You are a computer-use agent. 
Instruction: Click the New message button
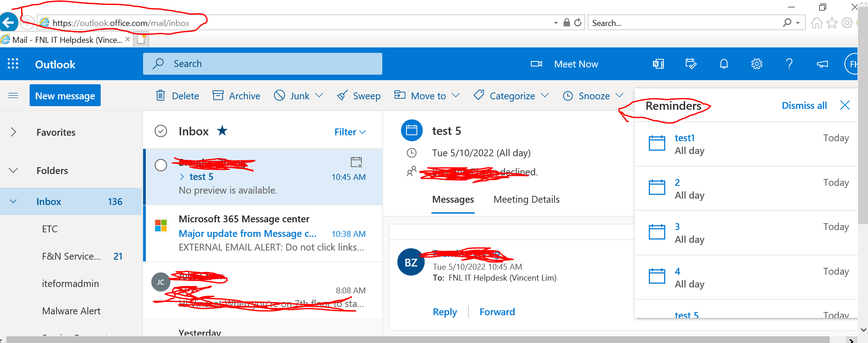[65, 95]
